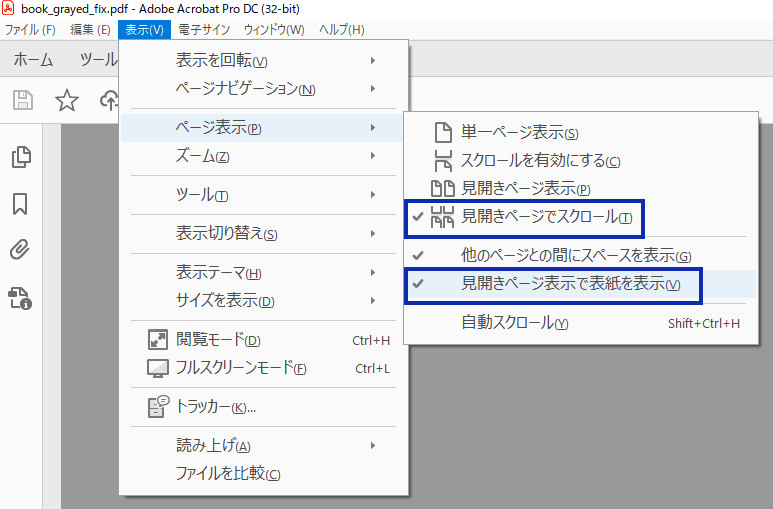Click the cloud upload toolbar icon
Viewport: 773px width, 509px height.
point(109,100)
